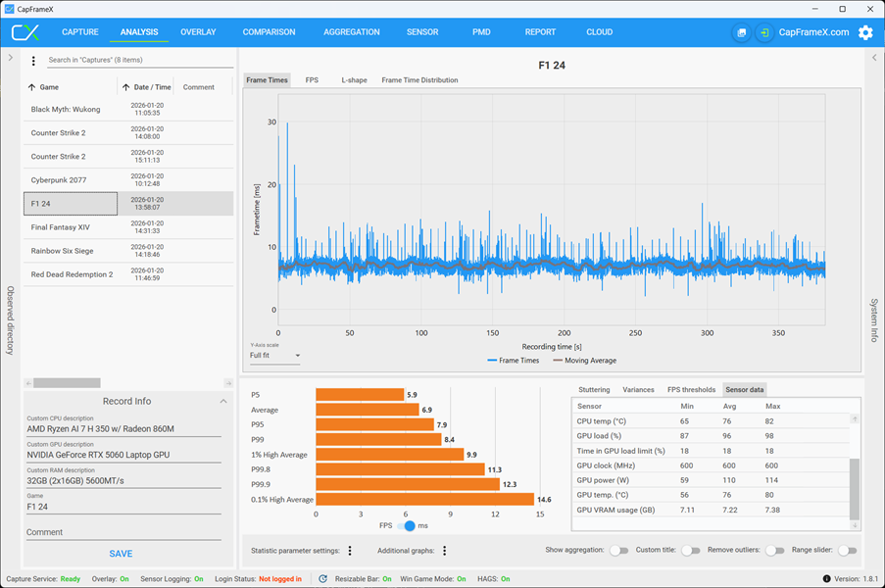Screen dimensions: 885x588
Task: Enable the Remove outliers switch
Action: coord(775,550)
